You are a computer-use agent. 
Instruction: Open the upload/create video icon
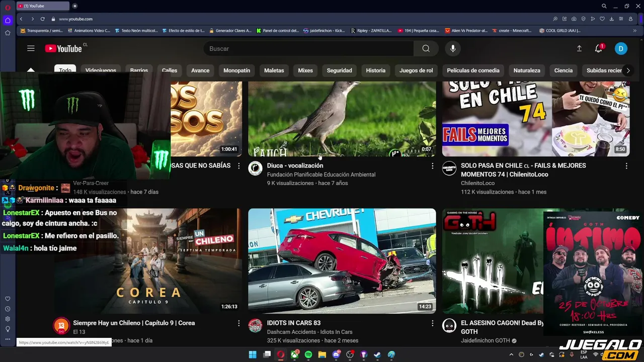(x=579, y=48)
